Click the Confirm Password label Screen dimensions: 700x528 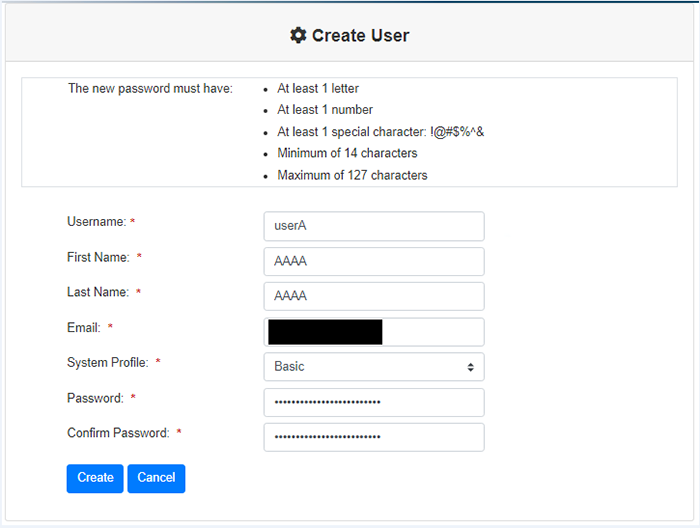(x=119, y=432)
